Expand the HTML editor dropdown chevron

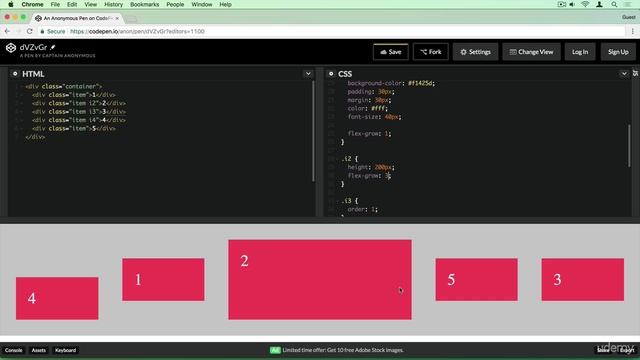click(x=308, y=74)
